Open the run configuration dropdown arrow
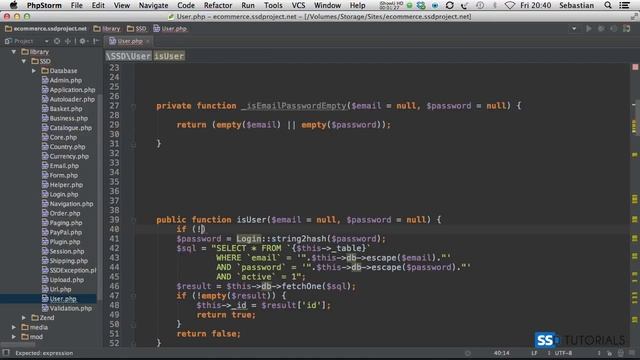 pyautogui.click(x=574, y=29)
